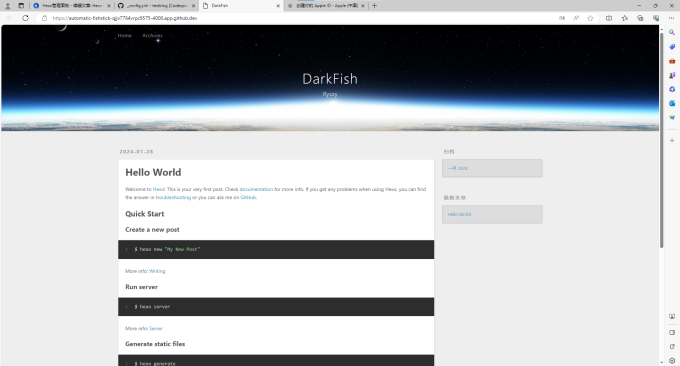
Task: Open the Writing more info link
Action: (157, 271)
